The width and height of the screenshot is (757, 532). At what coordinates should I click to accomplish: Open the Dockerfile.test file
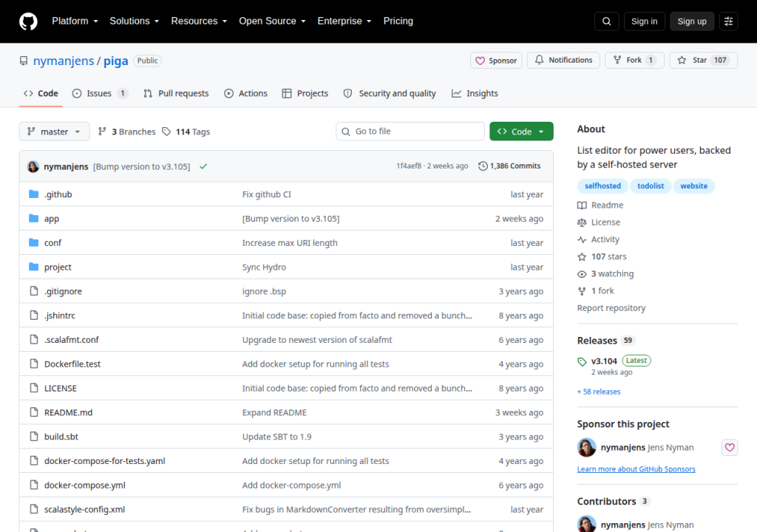pos(72,364)
